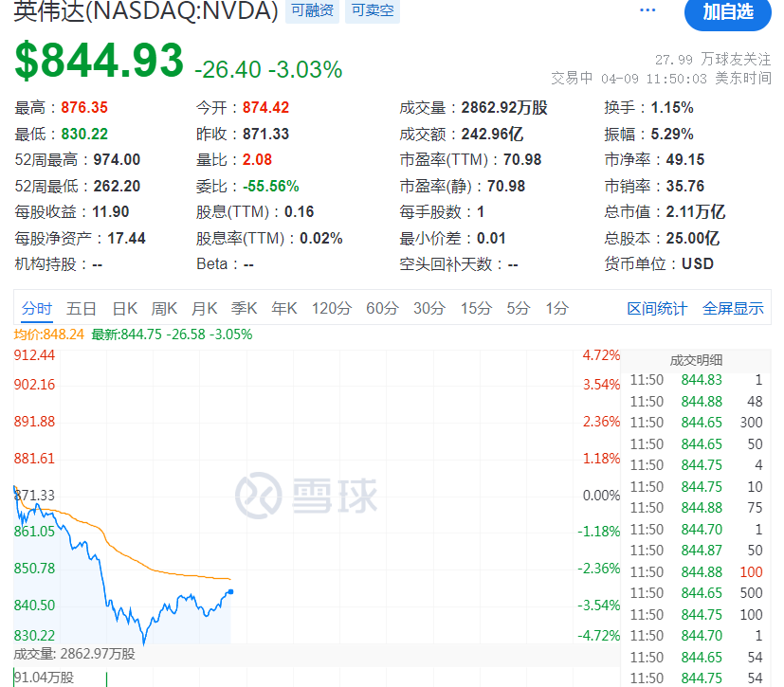Click the 总市值 value 2.11万亿

pyautogui.click(x=696, y=212)
